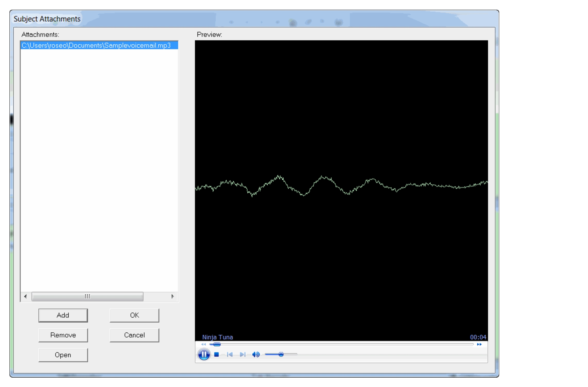Click the seek bar to change playback position
588x387 pixels.
[313, 344]
